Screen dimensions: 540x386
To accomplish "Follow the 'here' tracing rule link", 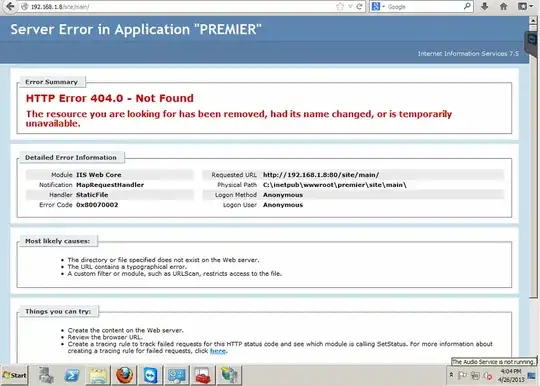I will point(218,351).
